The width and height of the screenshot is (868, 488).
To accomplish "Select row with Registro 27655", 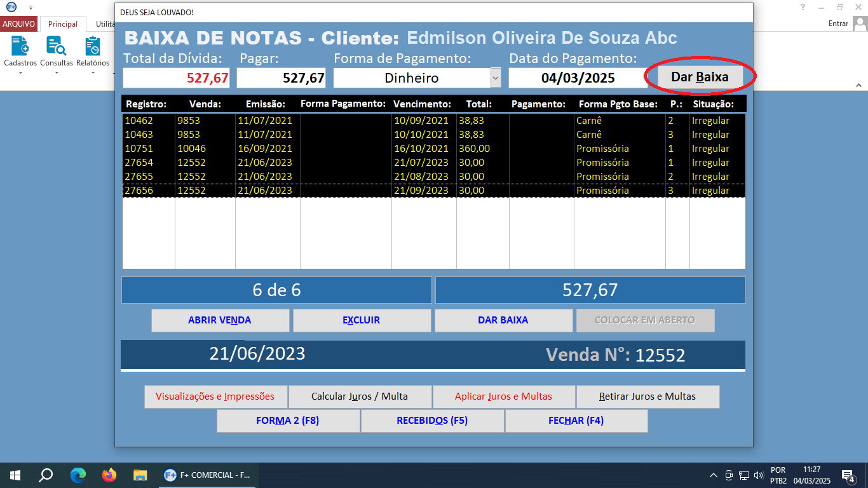I will (x=433, y=177).
